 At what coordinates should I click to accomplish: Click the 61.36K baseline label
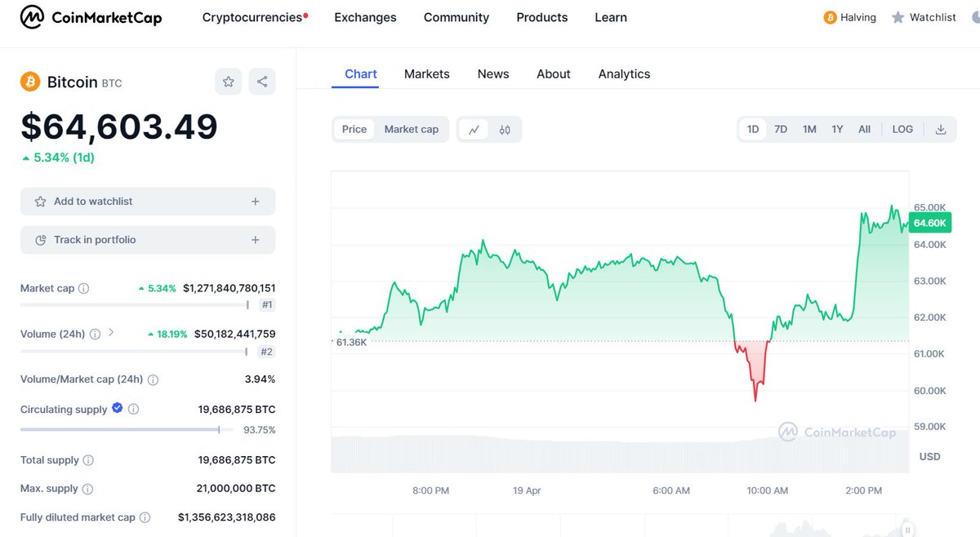tap(351, 342)
